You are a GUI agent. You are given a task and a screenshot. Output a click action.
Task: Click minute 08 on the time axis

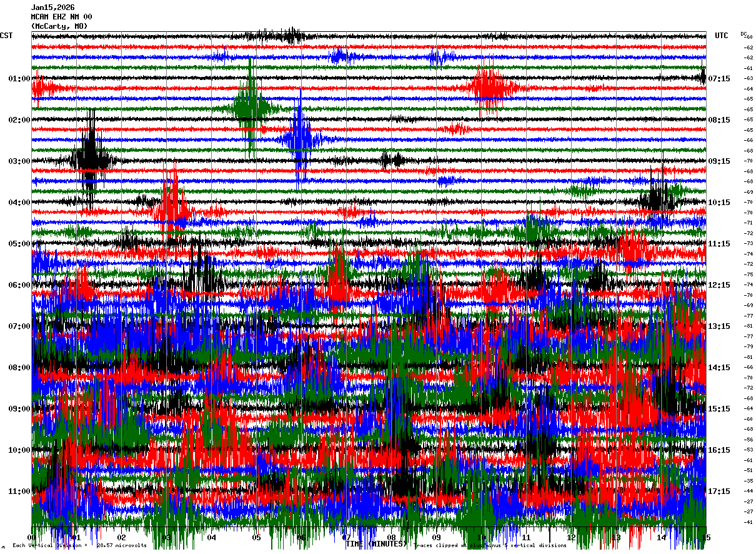coord(392,537)
